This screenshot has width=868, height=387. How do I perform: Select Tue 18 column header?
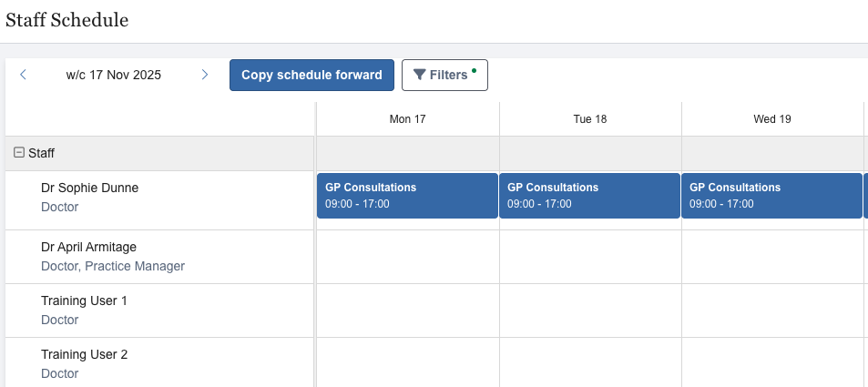589,119
